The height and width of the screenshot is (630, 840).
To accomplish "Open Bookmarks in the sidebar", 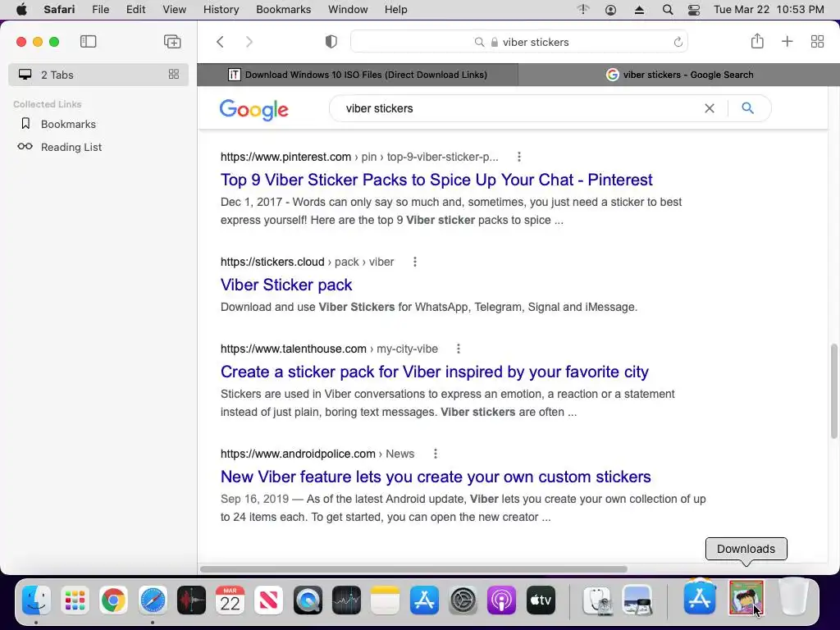I will point(68,125).
